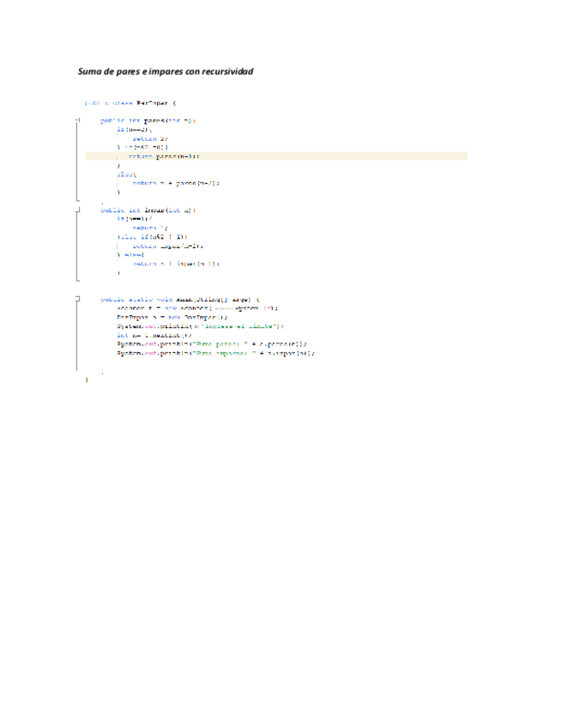Click the 'Suma pares' println line
The width and height of the screenshot is (562, 728).
coord(211,343)
